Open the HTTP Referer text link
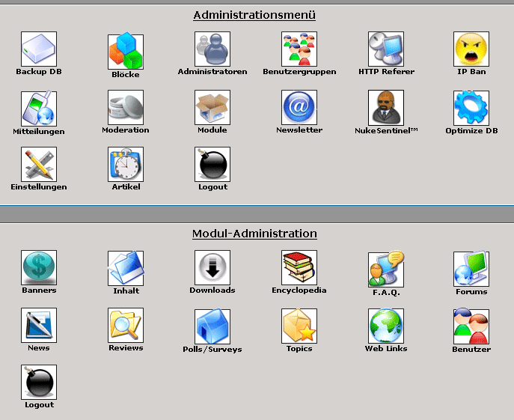514x420 pixels. [x=386, y=72]
